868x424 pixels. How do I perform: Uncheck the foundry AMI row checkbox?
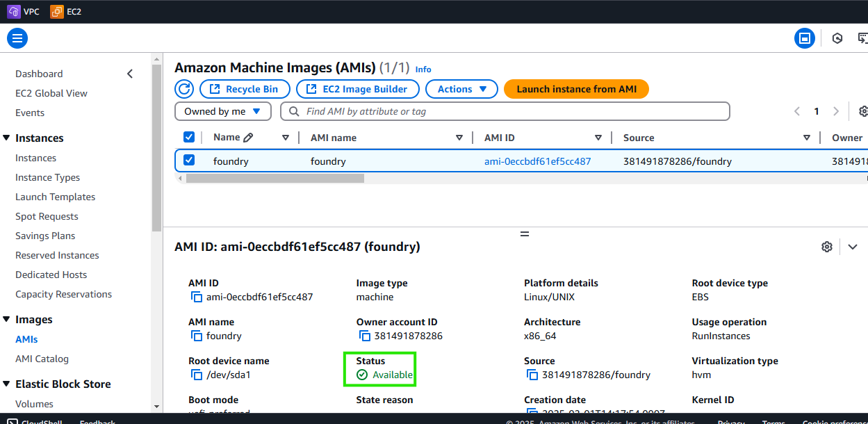(x=189, y=161)
